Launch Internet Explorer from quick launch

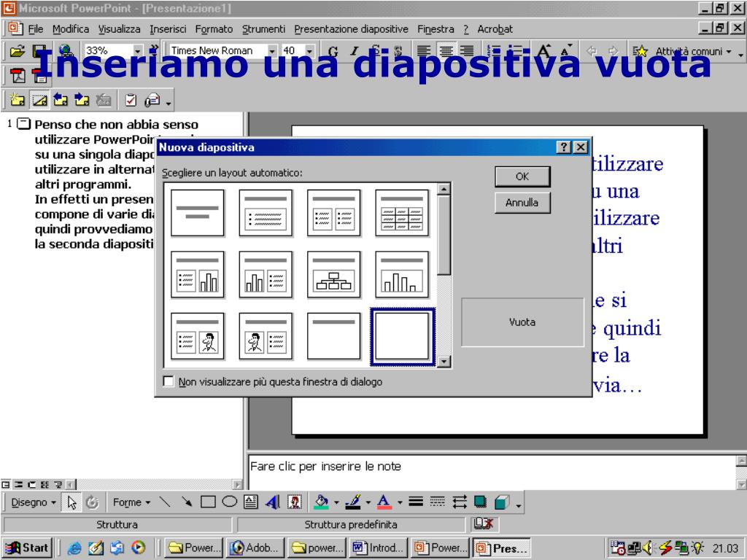tap(74, 548)
